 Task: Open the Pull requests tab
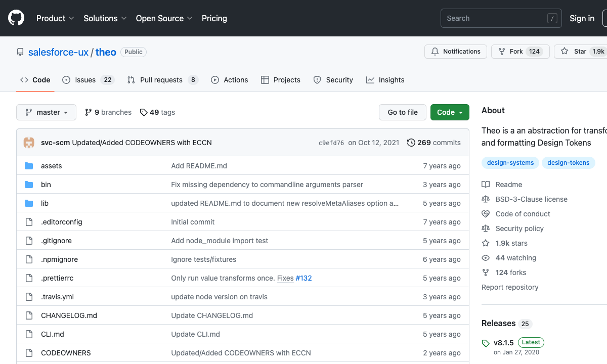(161, 80)
